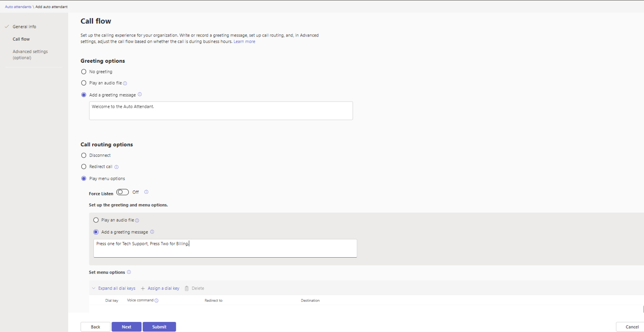Image resolution: width=644 pixels, height=332 pixels.
Task: Click the info icon beside menu Play an audio file
Action: click(137, 220)
